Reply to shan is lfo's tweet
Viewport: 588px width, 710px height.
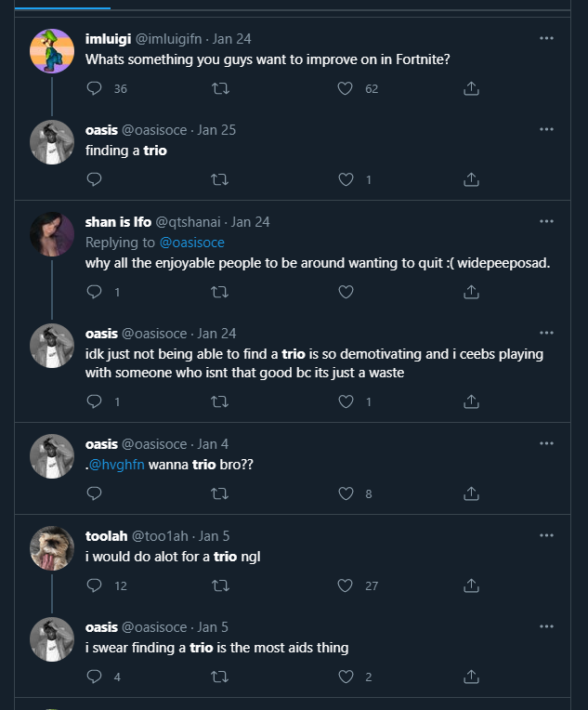pos(94,292)
